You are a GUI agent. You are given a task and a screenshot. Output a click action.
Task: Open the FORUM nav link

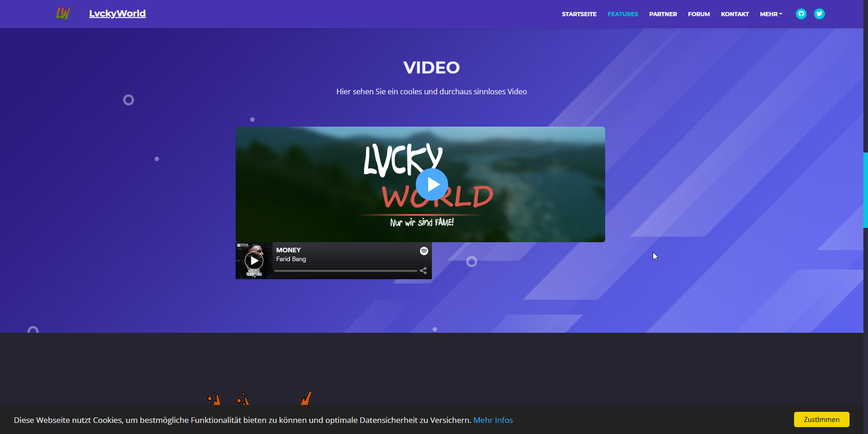698,14
